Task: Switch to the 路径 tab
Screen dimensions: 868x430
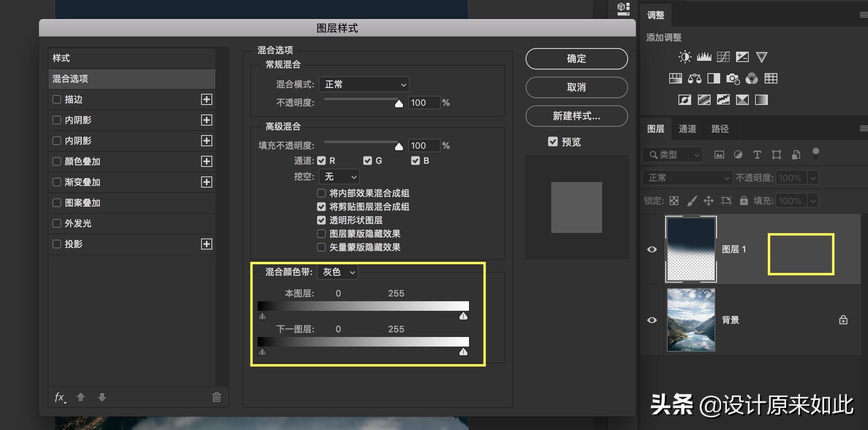Action: coord(720,128)
